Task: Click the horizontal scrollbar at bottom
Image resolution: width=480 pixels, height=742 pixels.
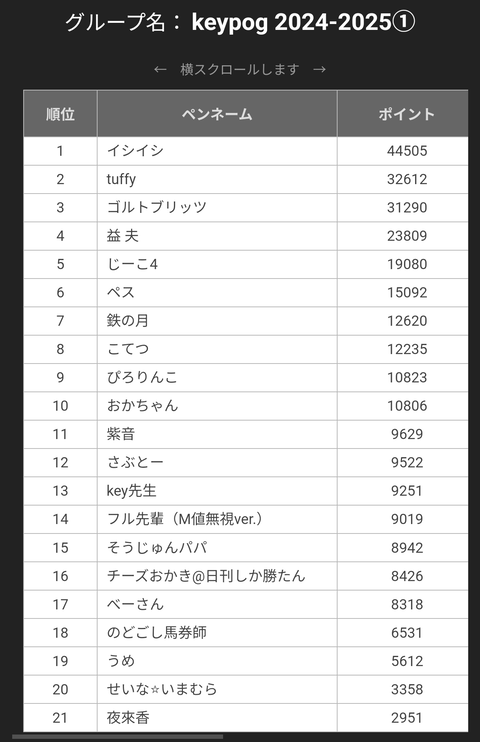Action: (117, 737)
